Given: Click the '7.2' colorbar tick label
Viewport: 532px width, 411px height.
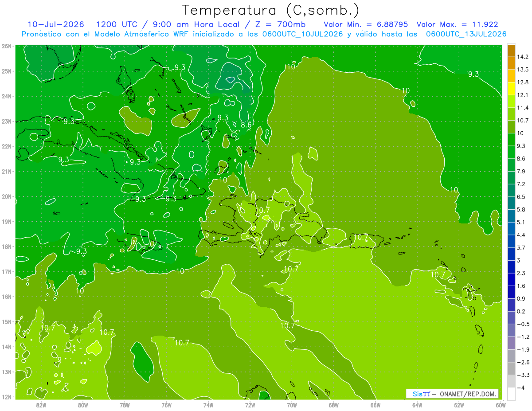Looking at the screenshot, I should pos(521,184).
